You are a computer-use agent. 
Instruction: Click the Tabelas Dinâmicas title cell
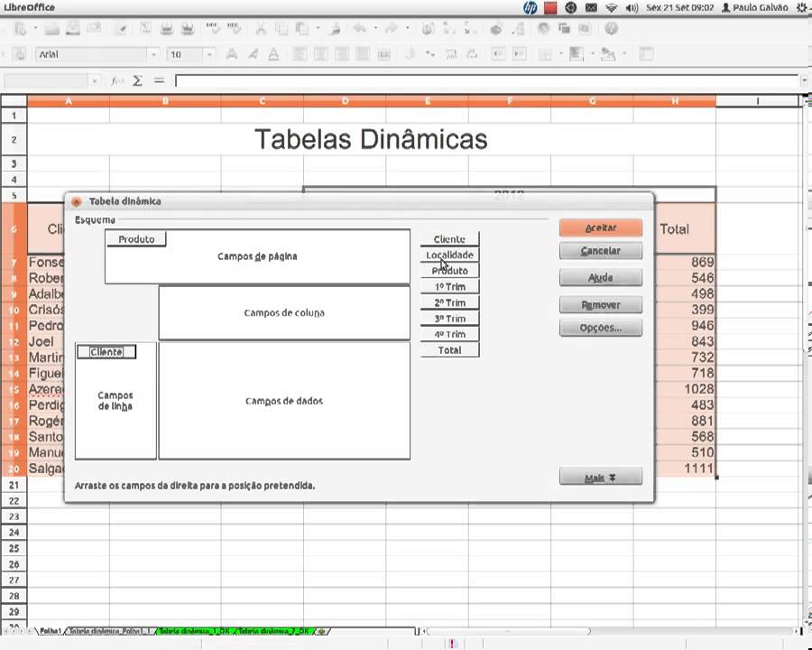coord(372,139)
